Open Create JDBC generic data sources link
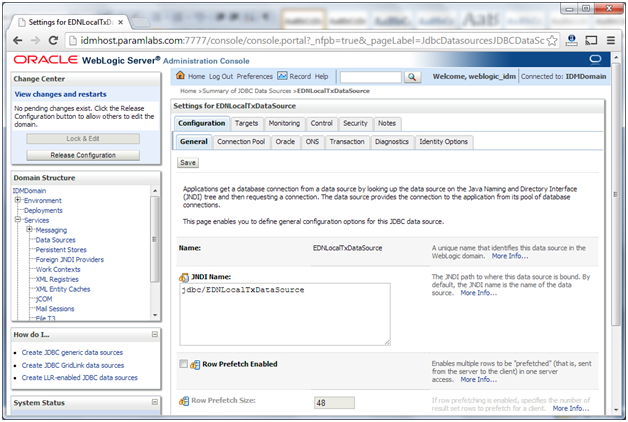Screen dimensions: 628x422 [72, 353]
